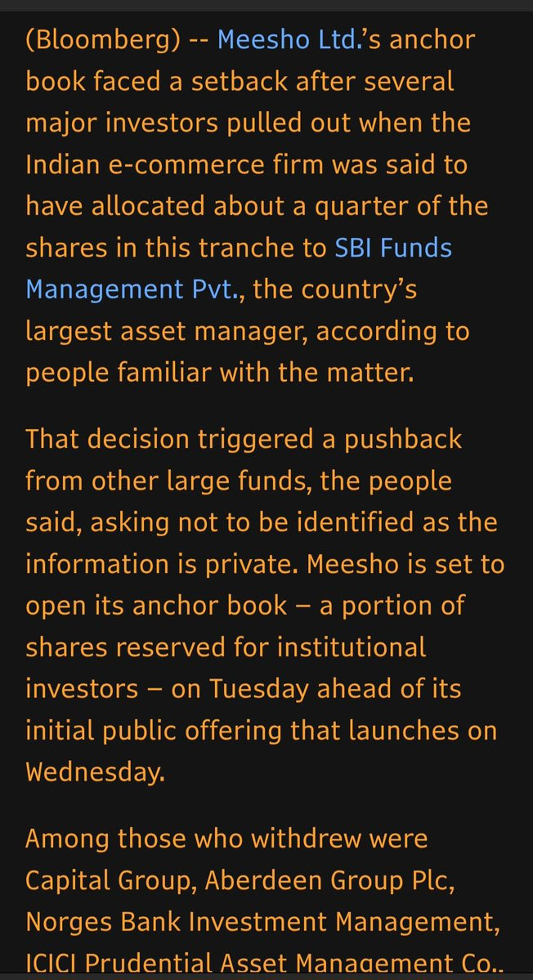Click the phrase 'shares reserved for institutional'

tap(226, 647)
